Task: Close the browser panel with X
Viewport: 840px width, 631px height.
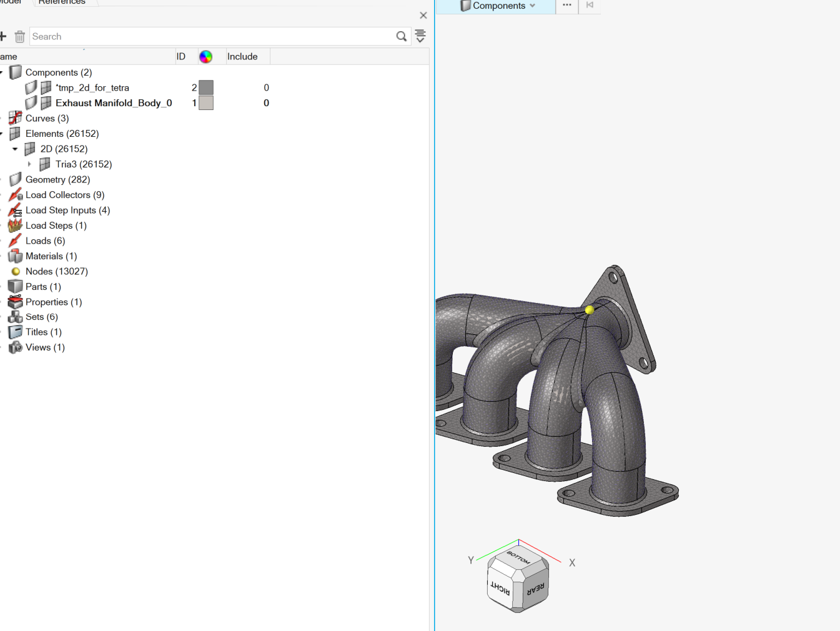Action: pos(423,16)
